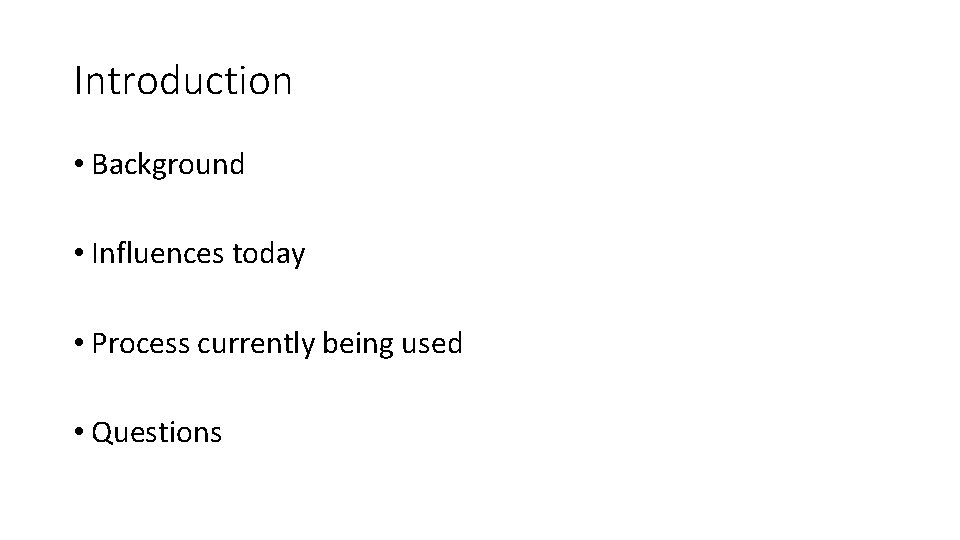Click the bullet dot before Influences today
This screenshot has width=960, height=540.
pos(79,255)
